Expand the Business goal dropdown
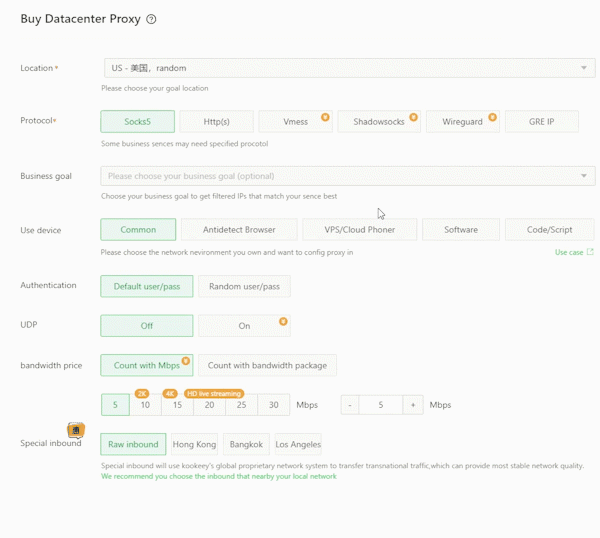 point(349,176)
